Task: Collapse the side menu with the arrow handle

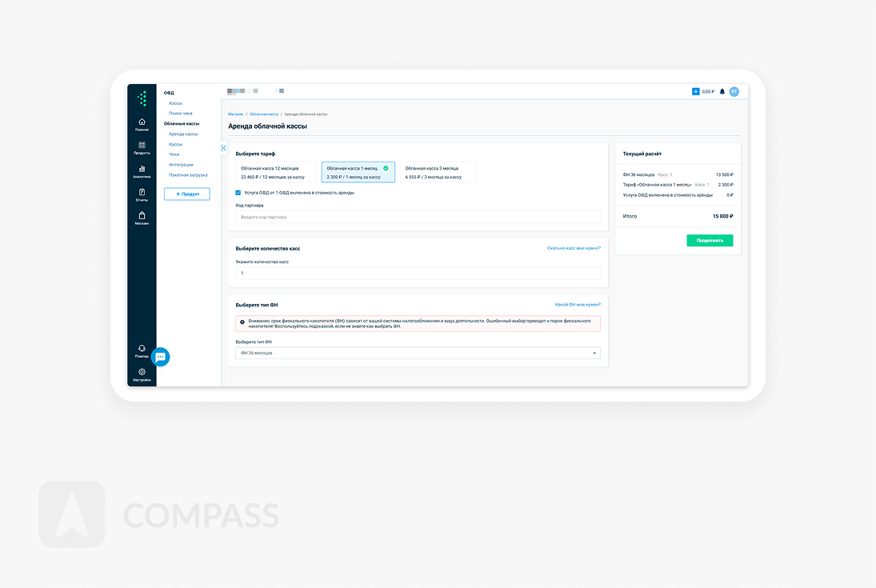Action: pos(223,148)
